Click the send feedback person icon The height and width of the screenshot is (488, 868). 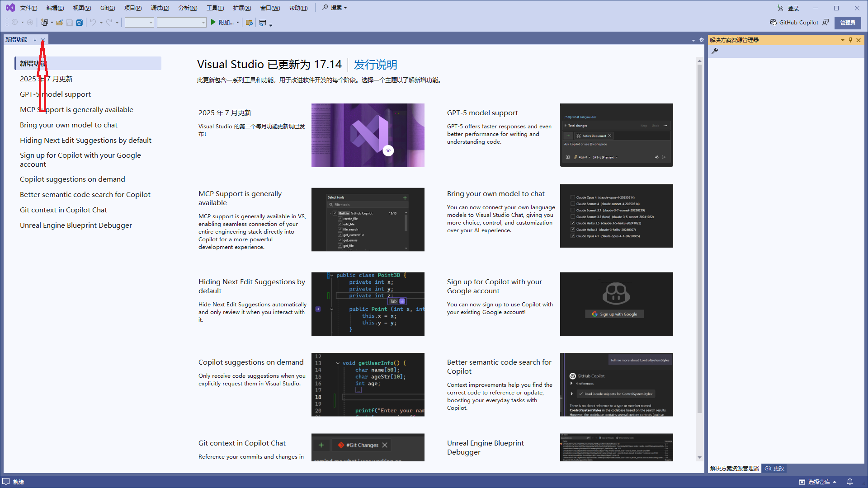826,22
